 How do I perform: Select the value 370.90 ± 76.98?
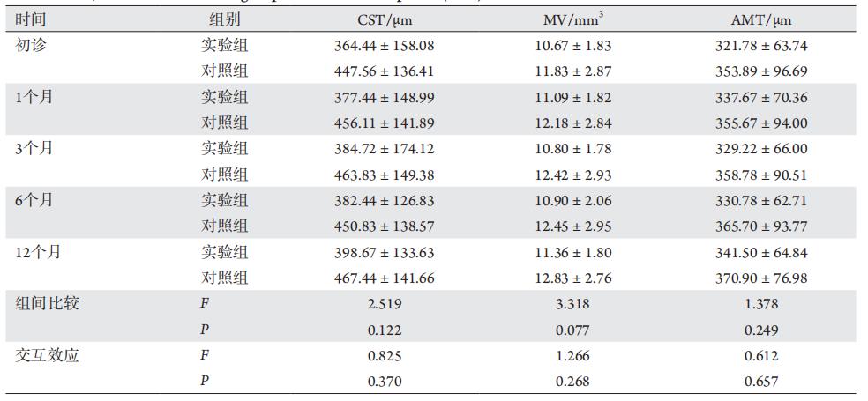(x=762, y=278)
